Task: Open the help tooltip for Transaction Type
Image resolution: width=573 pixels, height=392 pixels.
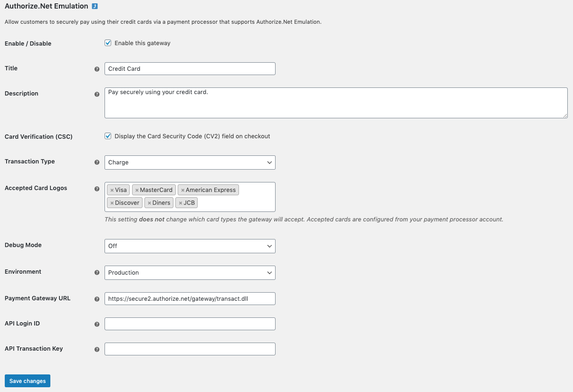Action: pyautogui.click(x=97, y=163)
